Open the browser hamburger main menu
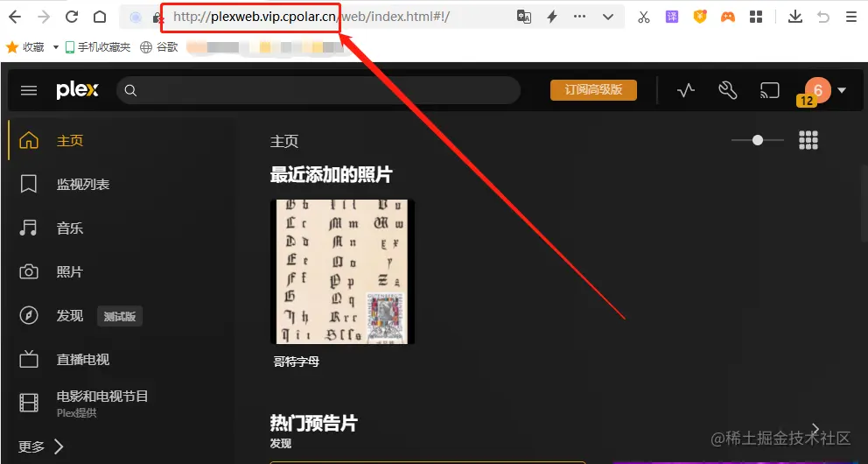 tap(851, 17)
